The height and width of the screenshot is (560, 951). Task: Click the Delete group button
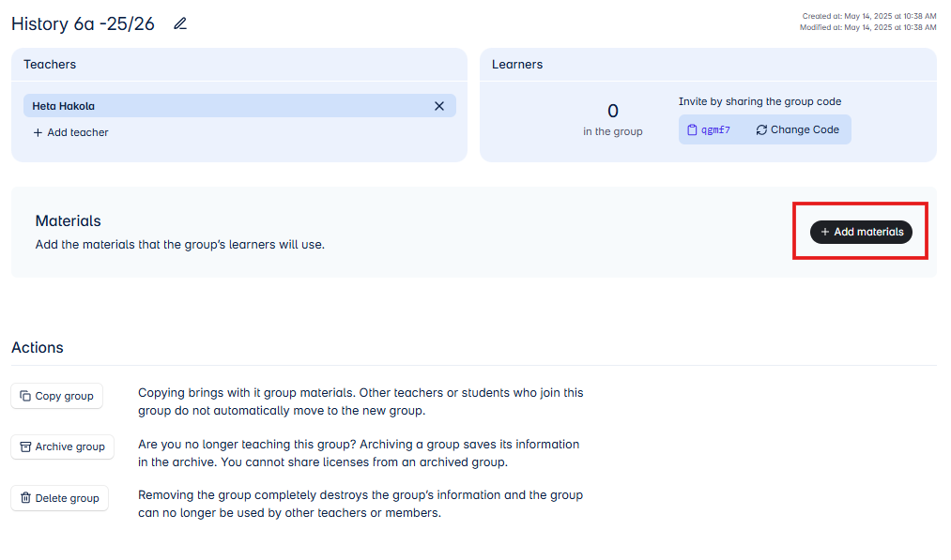(x=59, y=497)
